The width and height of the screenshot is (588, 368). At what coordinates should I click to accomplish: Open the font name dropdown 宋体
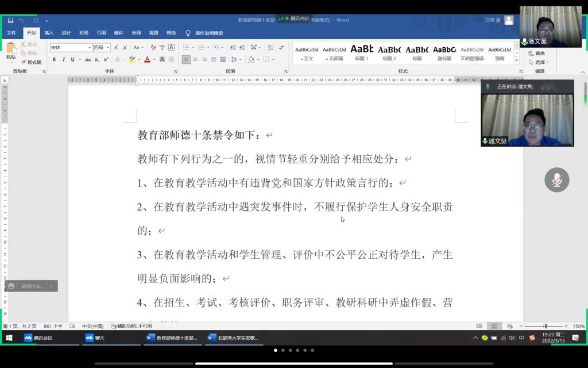[x=71, y=48]
